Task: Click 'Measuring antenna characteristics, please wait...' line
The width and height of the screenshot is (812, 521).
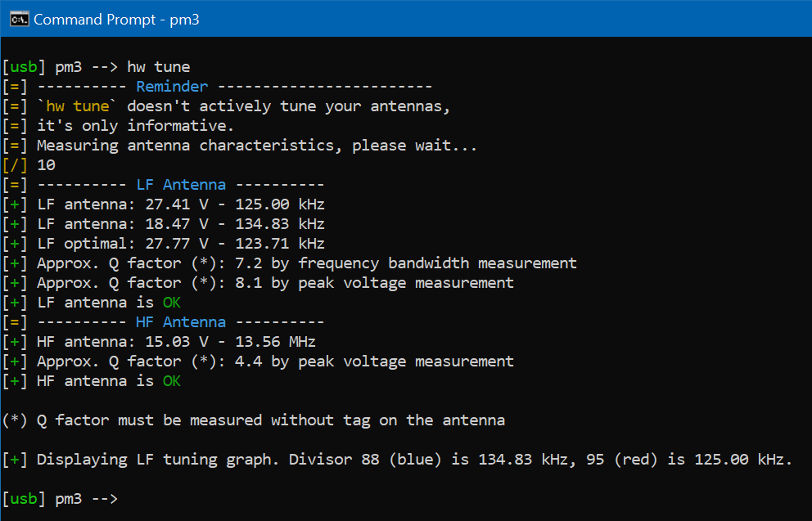Action: tap(256, 146)
